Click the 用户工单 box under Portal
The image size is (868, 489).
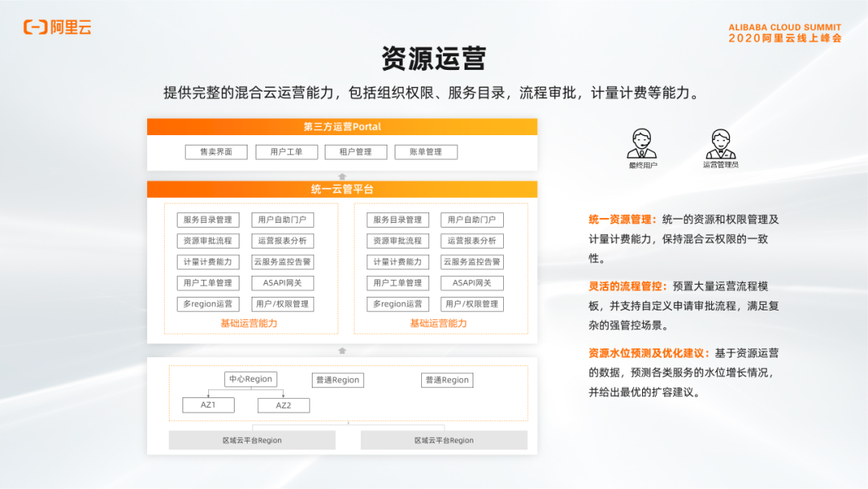[x=286, y=152]
